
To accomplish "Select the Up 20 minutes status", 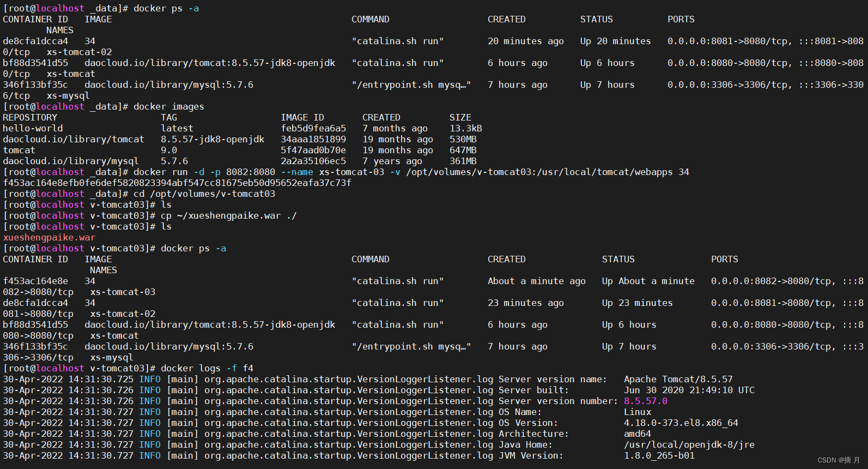I will click(616, 41).
